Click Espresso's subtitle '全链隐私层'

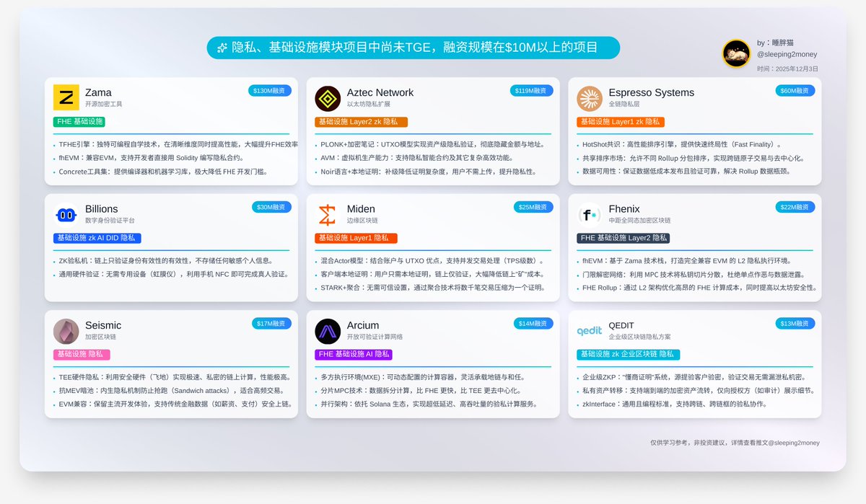pos(624,104)
